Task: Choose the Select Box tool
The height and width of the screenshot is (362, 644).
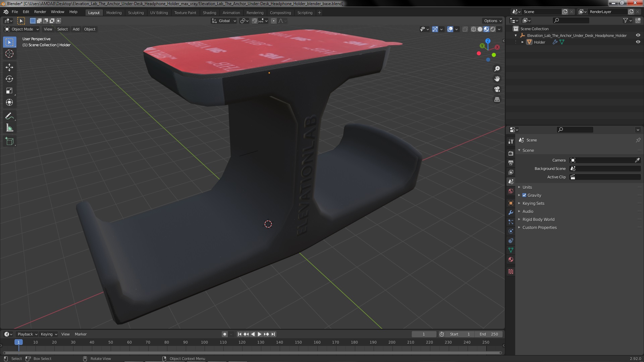Action: tap(9, 42)
